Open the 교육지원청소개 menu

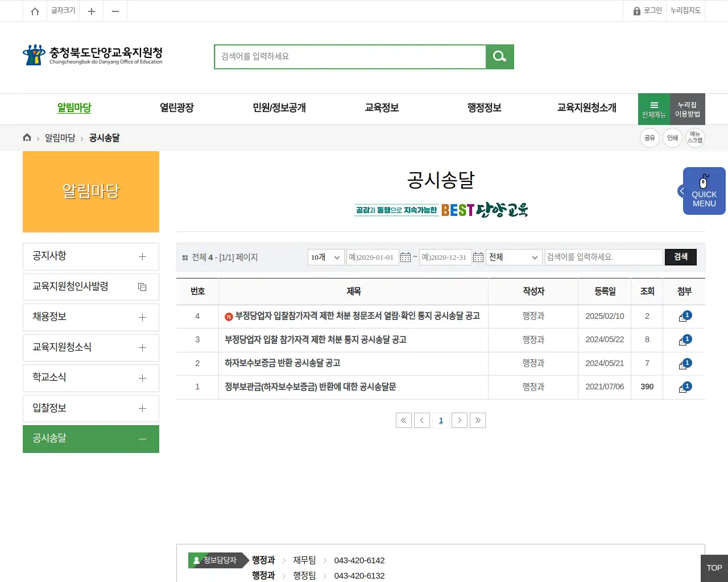(x=586, y=108)
